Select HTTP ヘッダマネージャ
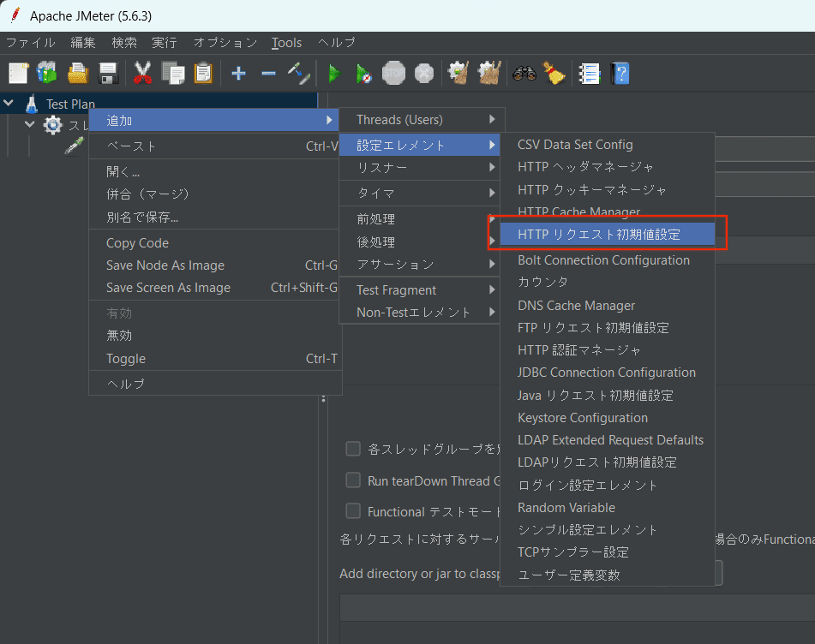 [608, 167]
